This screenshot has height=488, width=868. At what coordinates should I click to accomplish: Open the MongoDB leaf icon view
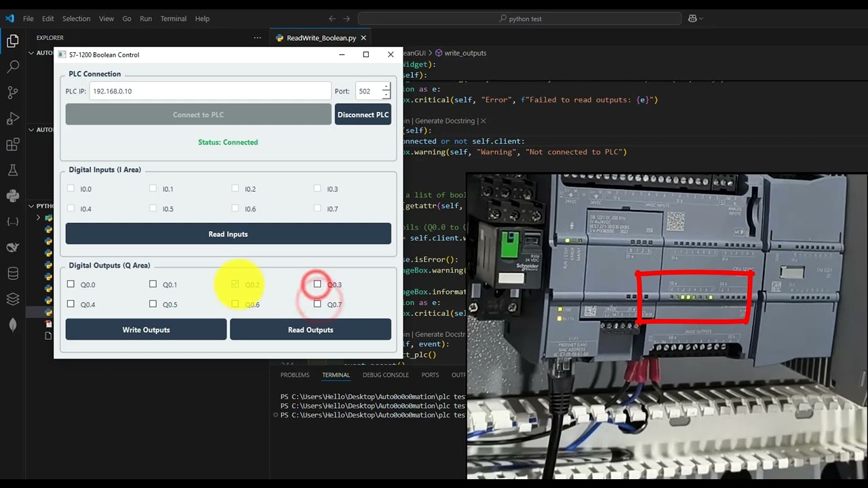point(12,325)
